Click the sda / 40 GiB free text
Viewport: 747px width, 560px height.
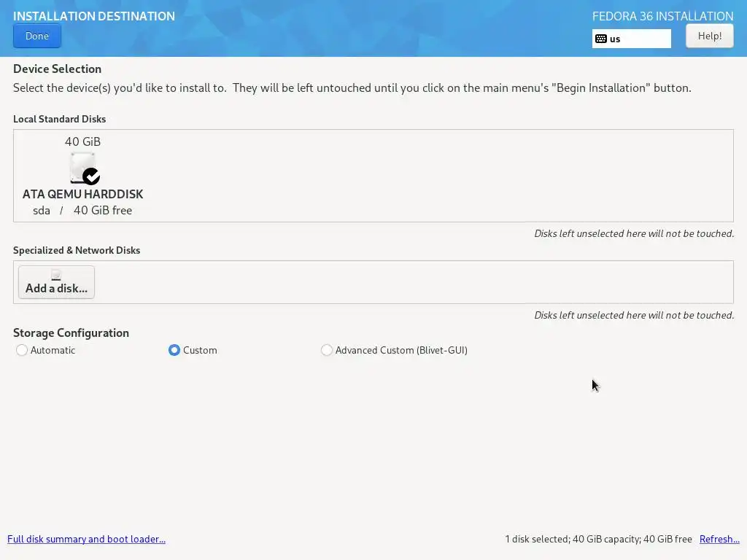(82, 211)
